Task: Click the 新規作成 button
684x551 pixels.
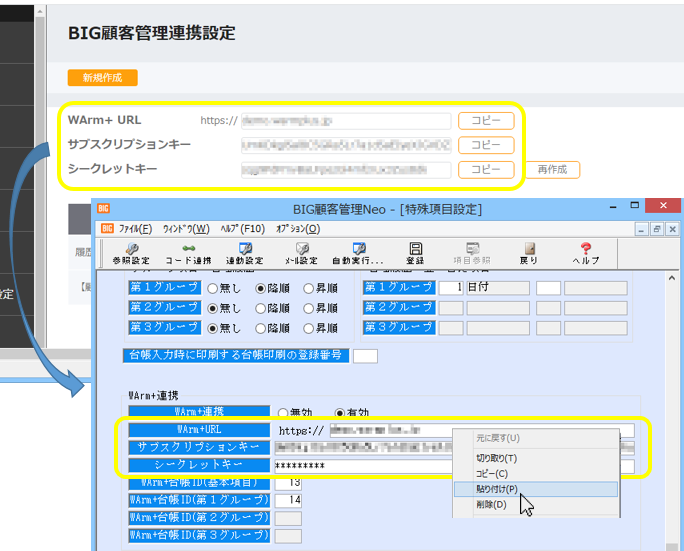Action: 103,78
